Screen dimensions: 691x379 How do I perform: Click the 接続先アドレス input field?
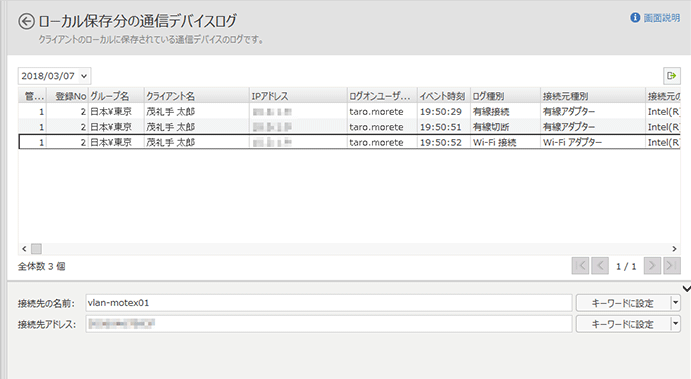[x=329, y=324]
